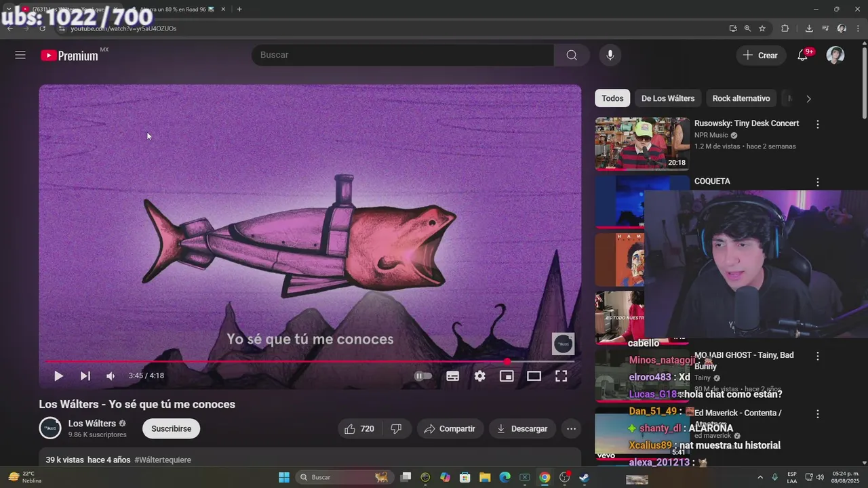Click the Descargar button

pyautogui.click(x=522, y=428)
